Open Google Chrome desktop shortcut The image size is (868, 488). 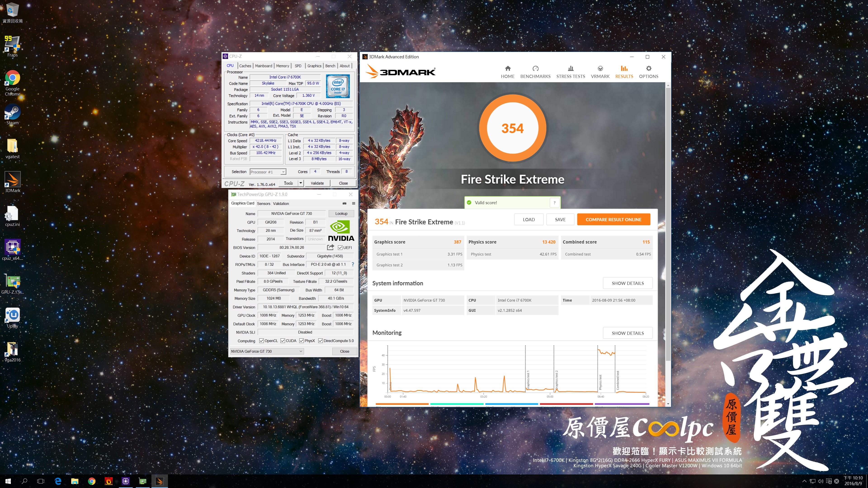point(12,83)
